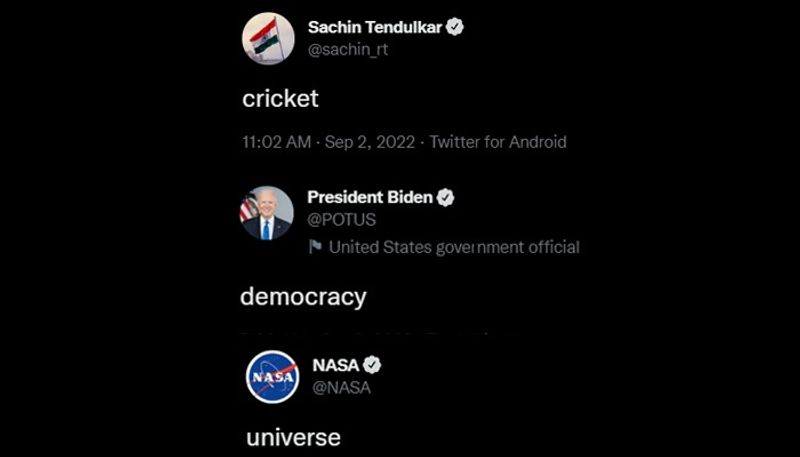Click the Sep 2, 2022 tweet date

click(369, 142)
